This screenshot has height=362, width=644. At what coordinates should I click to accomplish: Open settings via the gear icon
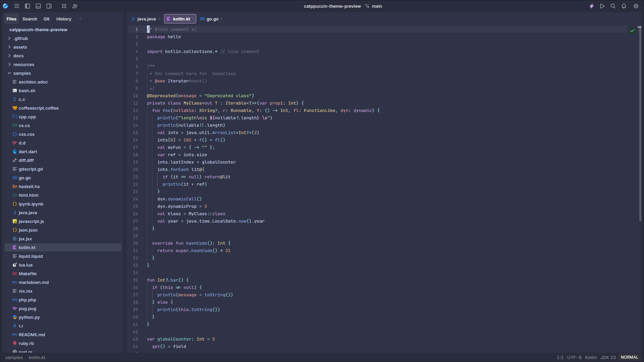point(636,6)
